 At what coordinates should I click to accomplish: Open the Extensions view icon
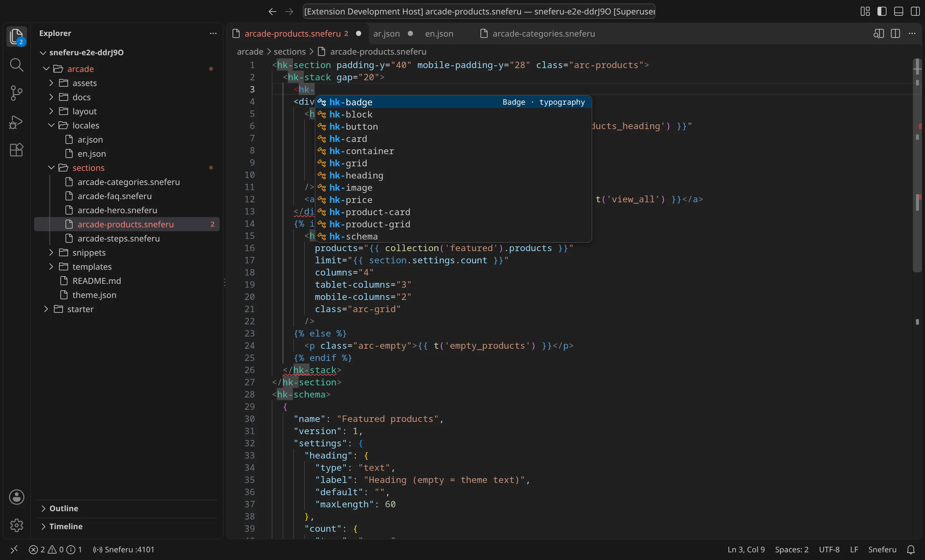pos(16,150)
